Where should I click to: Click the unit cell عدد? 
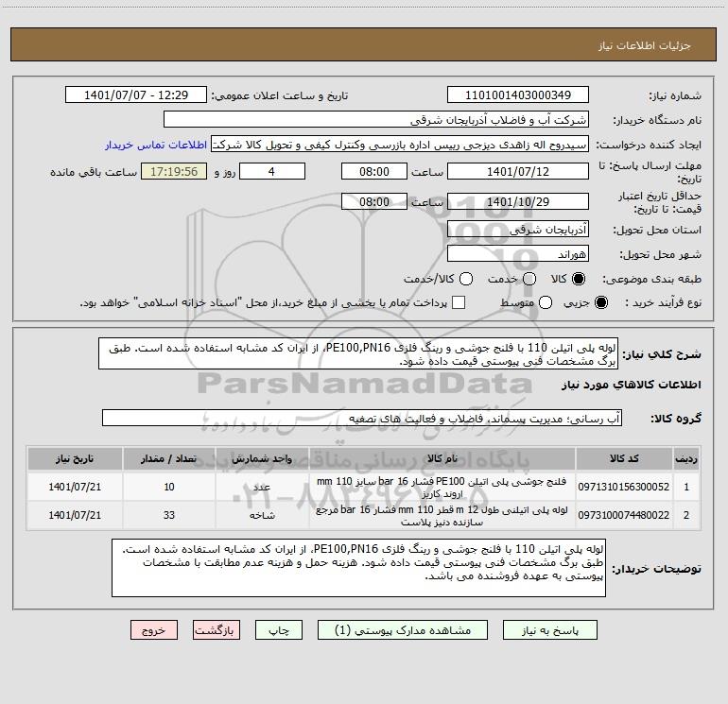coord(262,487)
